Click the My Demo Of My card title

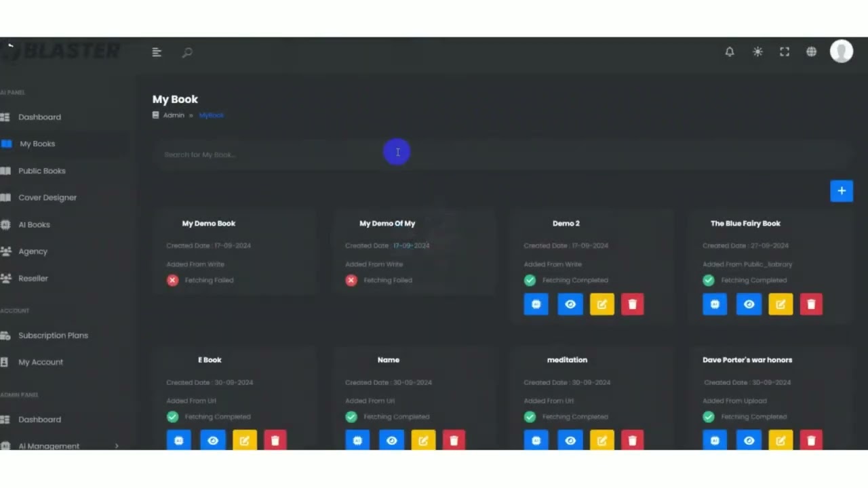point(387,223)
